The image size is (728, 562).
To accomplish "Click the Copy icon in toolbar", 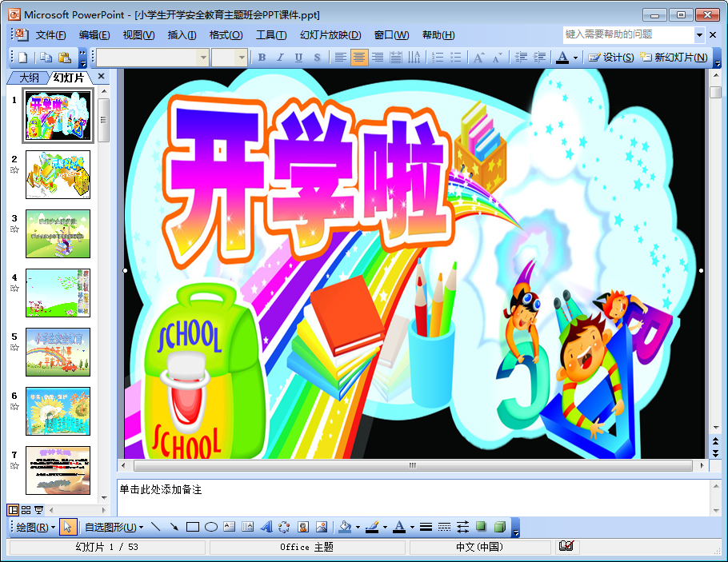I will click(x=46, y=58).
